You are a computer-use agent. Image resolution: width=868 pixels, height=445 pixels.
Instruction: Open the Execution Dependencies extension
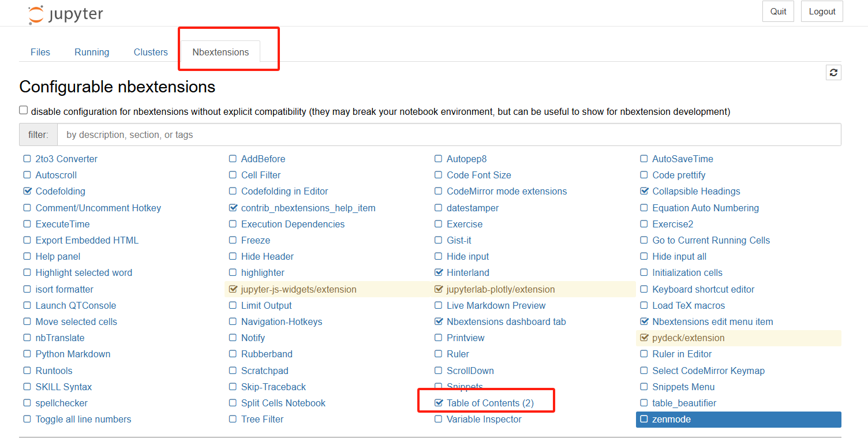[x=293, y=224]
